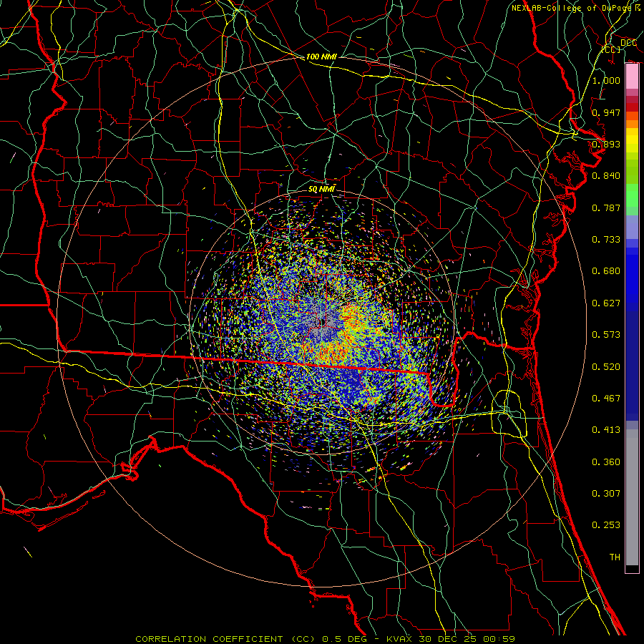
Task: Click the gray swatch beside 0.307
Action: pyautogui.click(x=632, y=497)
